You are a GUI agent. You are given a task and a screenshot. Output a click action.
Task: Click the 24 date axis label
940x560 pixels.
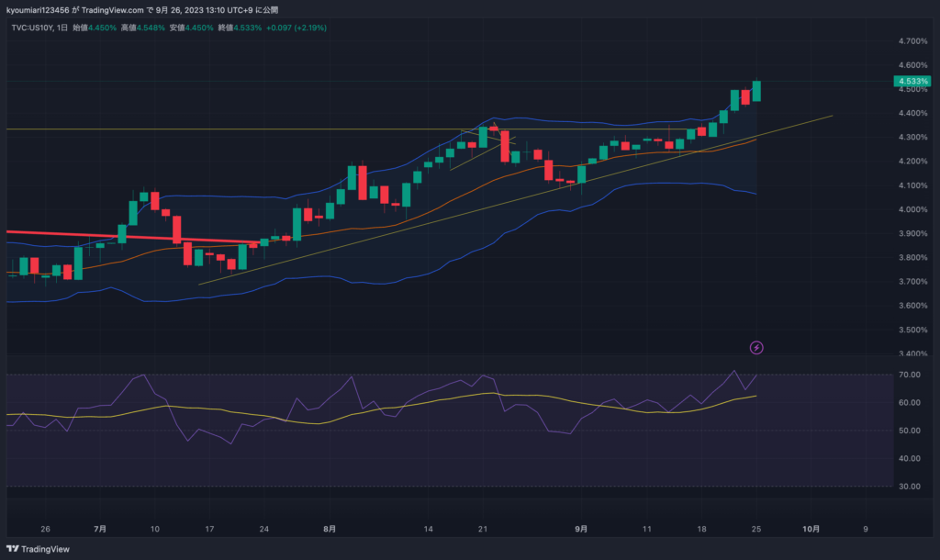[263, 529]
